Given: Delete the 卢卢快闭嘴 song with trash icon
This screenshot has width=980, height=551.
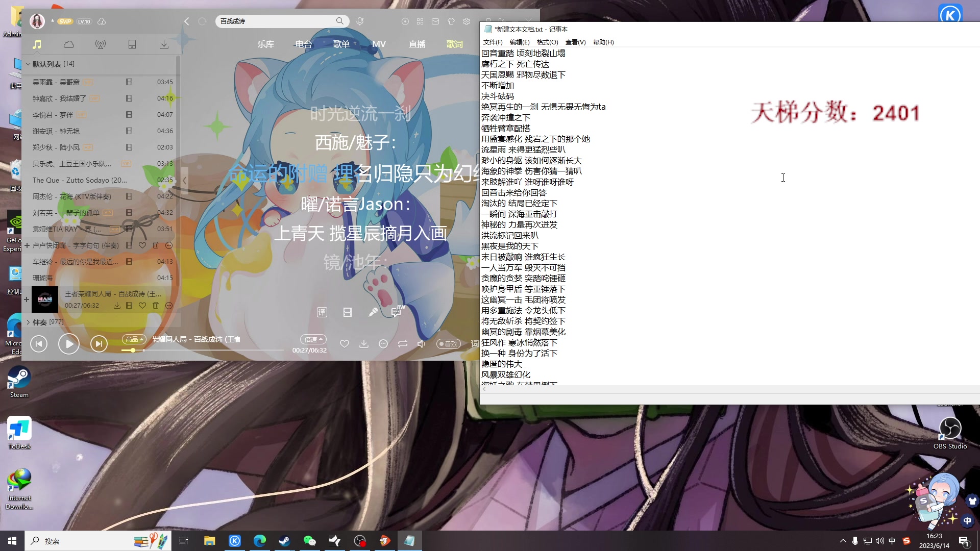Looking at the screenshot, I should point(156,245).
